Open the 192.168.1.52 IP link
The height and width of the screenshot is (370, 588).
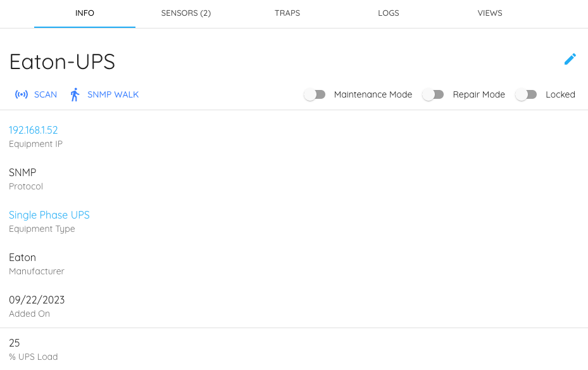pyautogui.click(x=34, y=130)
